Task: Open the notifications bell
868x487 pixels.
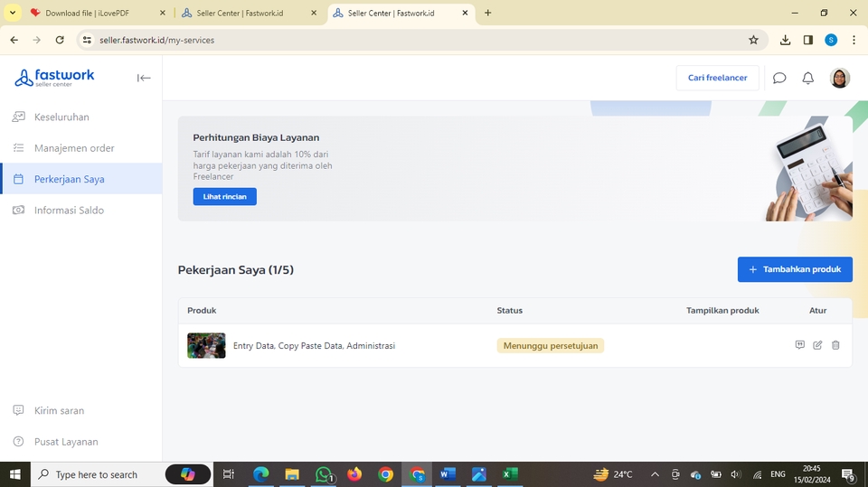Action: coord(808,78)
